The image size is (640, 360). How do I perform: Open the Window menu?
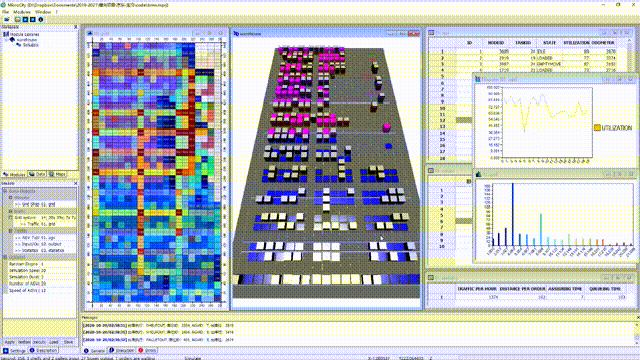(43, 12)
